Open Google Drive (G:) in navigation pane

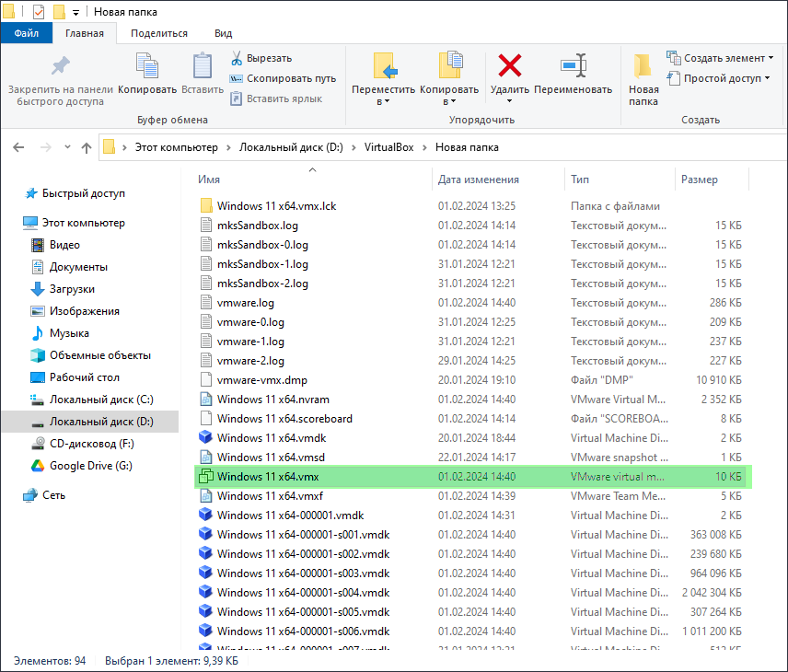[x=91, y=466]
